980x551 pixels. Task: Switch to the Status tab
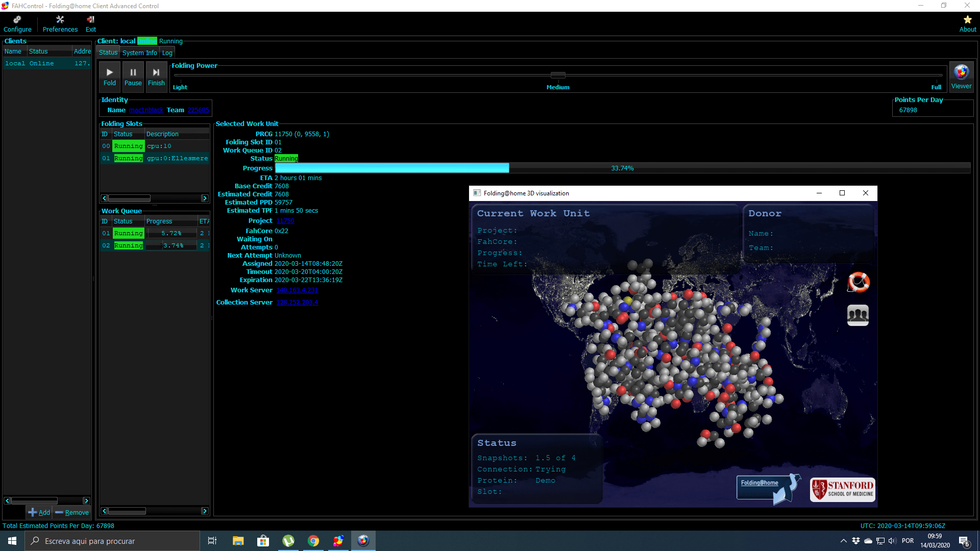coord(108,53)
